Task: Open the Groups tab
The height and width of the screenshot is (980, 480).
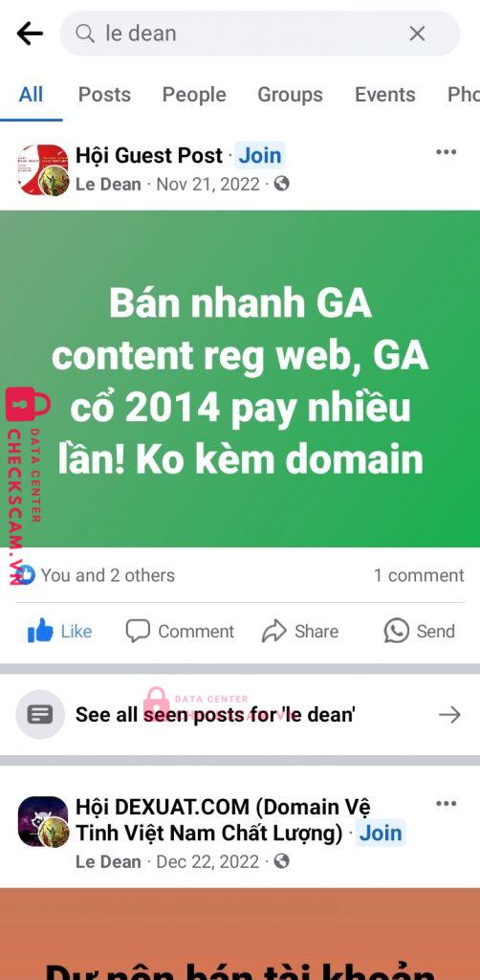Action: [291, 95]
